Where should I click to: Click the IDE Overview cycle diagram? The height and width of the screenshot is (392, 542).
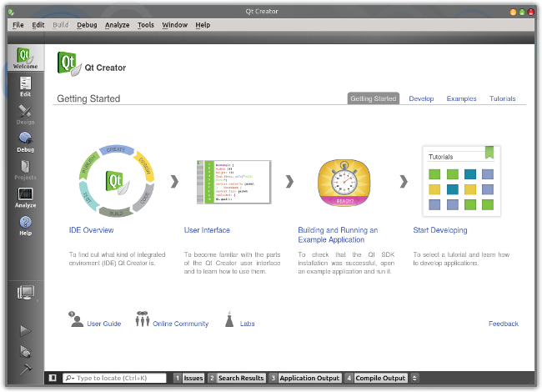click(117, 181)
